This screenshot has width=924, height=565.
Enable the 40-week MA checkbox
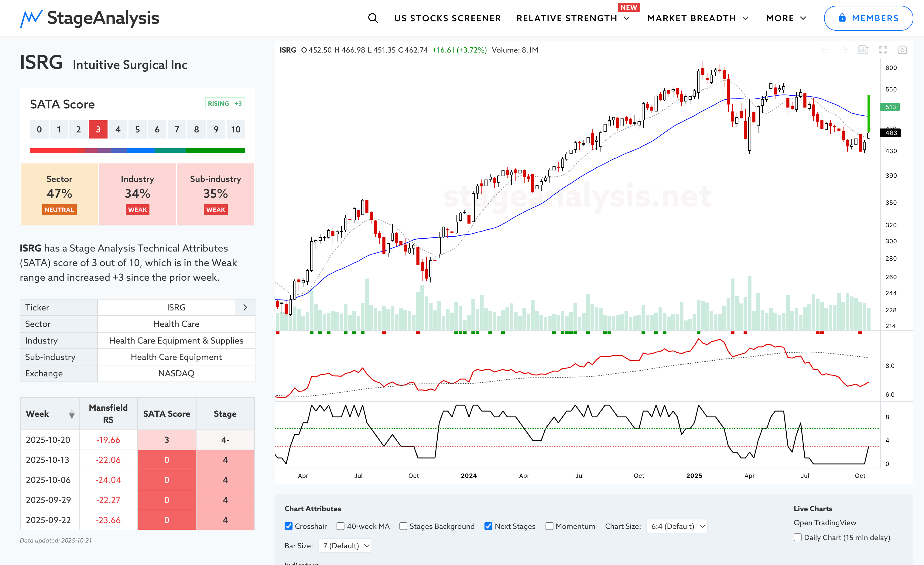pyautogui.click(x=341, y=526)
